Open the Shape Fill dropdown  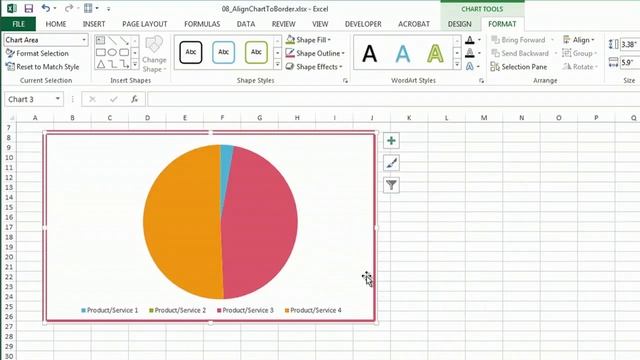pos(309,40)
